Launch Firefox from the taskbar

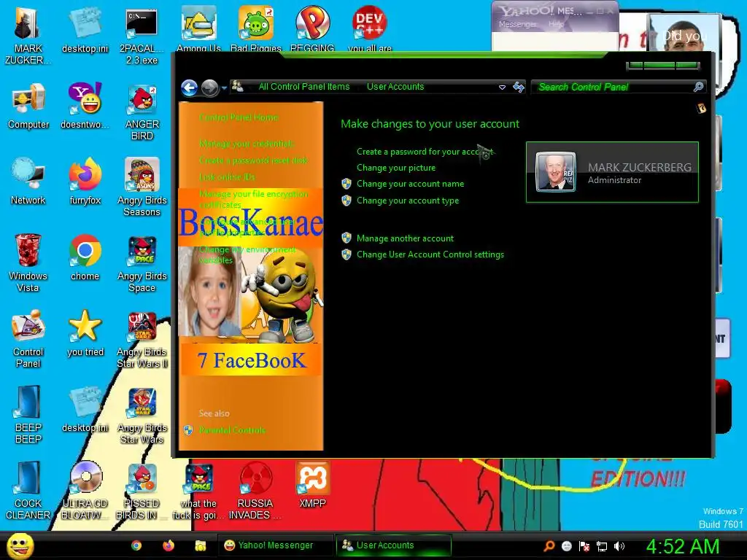pos(169,545)
